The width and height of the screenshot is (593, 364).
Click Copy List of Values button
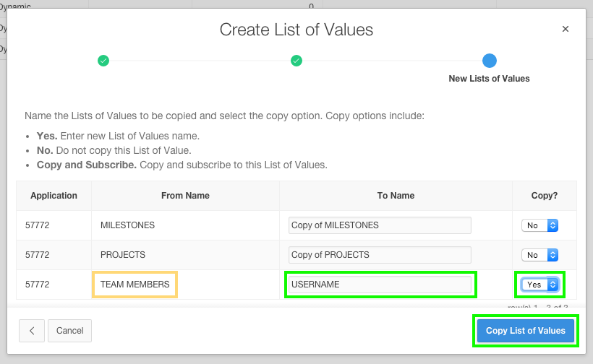[x=526, y=331]
